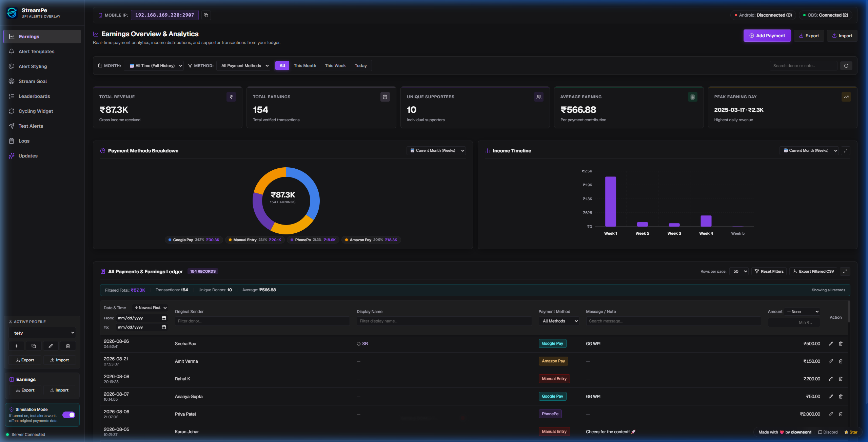Select the This Week filter
The height and width of the screenshot is (442, 868).
point(335,66)
